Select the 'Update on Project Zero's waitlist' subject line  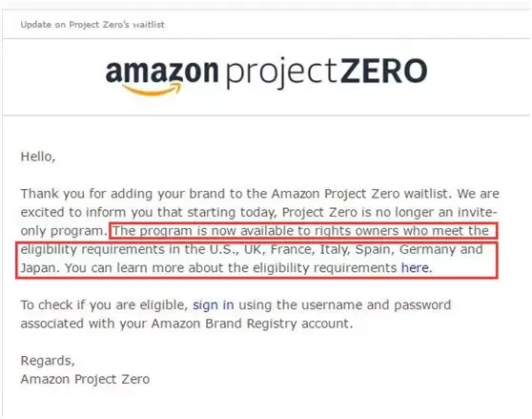click(x=92, y=25)
